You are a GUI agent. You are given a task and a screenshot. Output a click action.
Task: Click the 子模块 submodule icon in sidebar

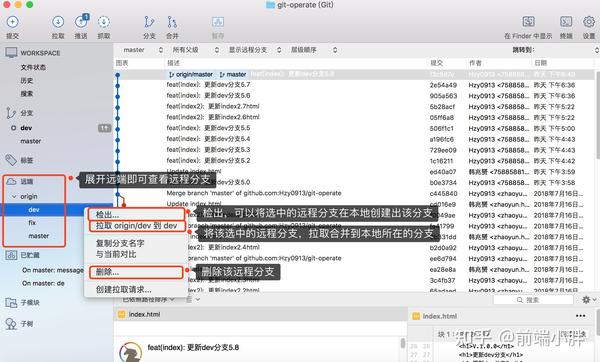coord(11,302)
